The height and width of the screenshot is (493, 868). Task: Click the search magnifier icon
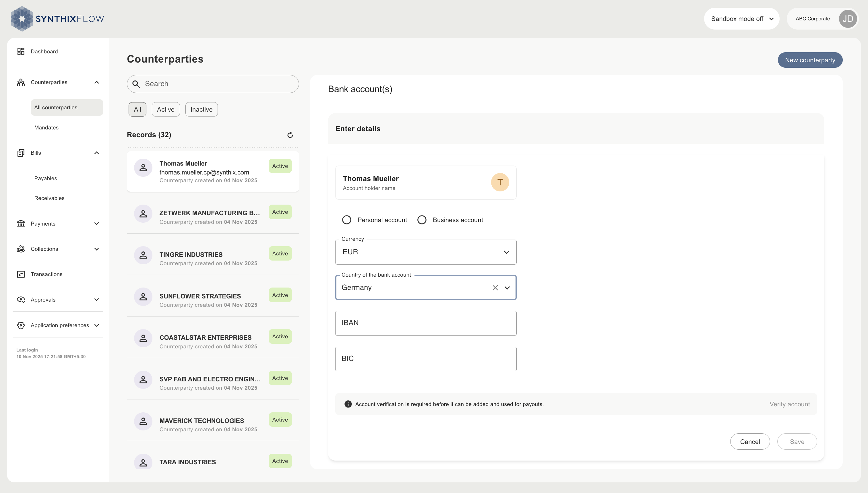136,84
